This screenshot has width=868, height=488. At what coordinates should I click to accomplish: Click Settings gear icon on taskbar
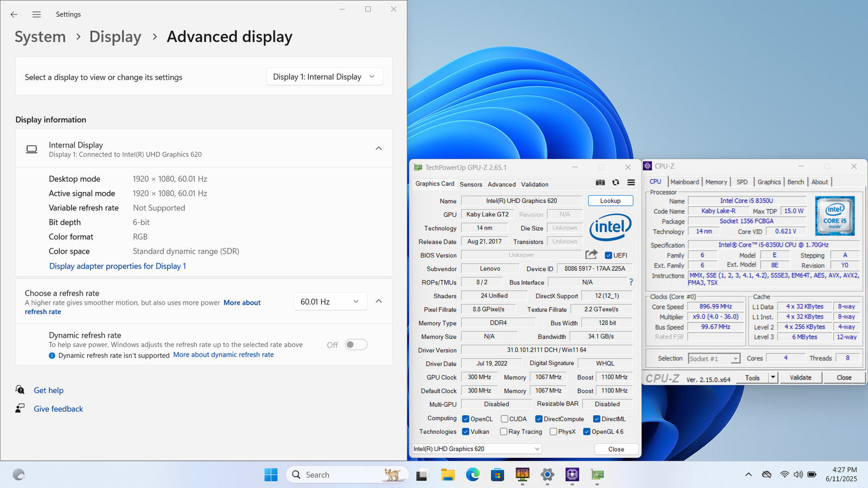coord(547,475)
